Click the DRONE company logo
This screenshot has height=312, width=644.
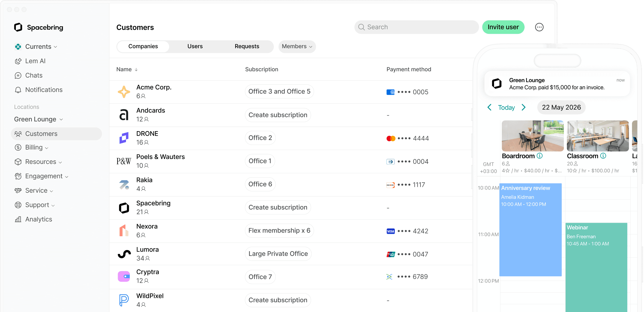[124, 138]
